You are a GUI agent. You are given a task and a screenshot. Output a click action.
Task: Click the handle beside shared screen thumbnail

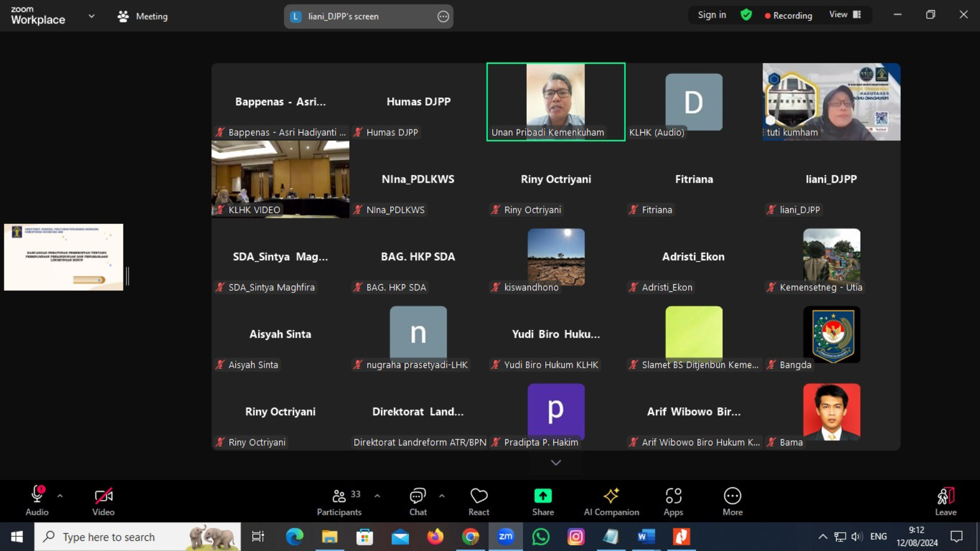128,276
